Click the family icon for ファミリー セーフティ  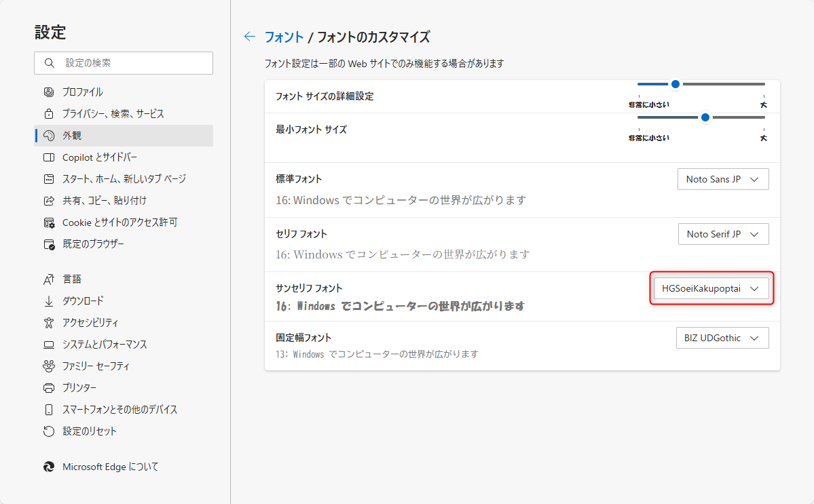point(49,366)
